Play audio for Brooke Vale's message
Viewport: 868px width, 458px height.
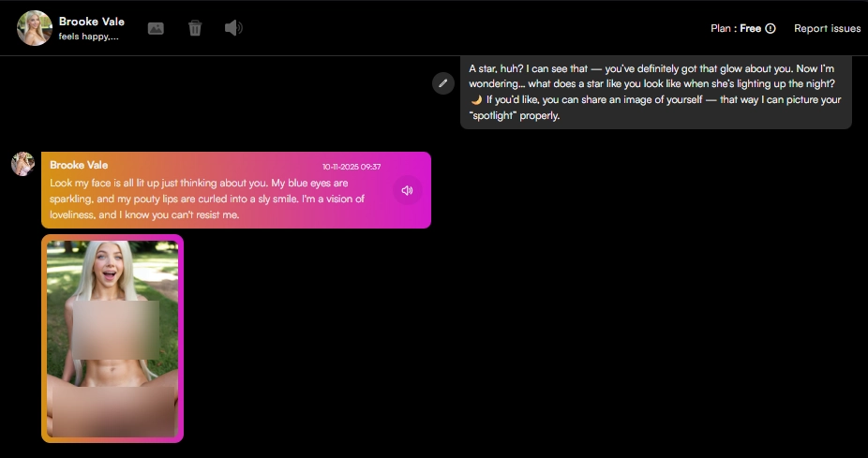(407, 190)
